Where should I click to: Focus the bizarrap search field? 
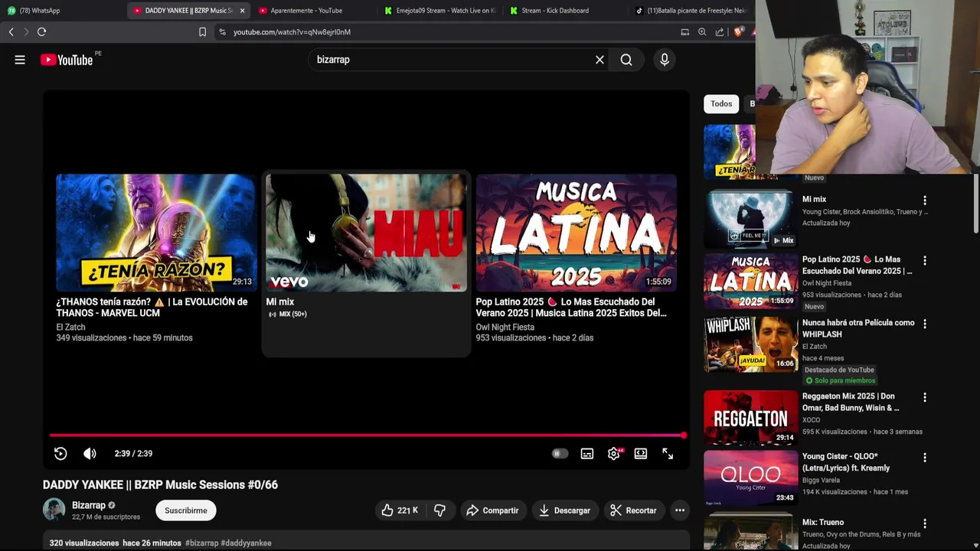coord(452,60)
